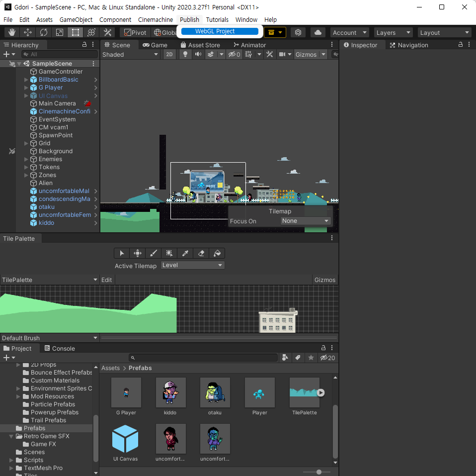
Task: Open the Active Tilemap Level dropdown
Action: point(192,265)
